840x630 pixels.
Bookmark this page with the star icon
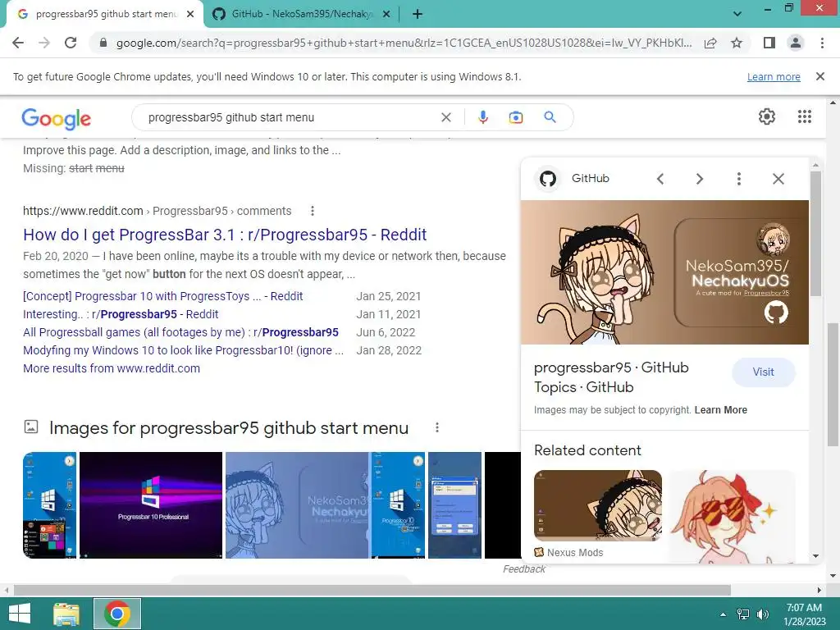[737, 43]
